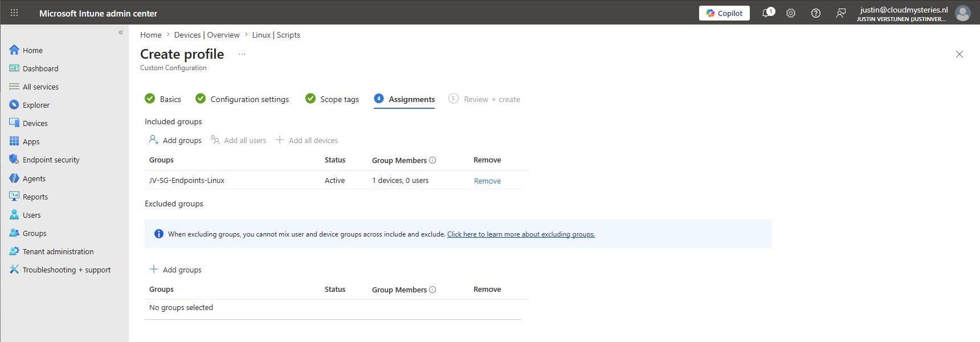Open the feedback icon in header
The height and width of the screenshot is (342, 980).
click(841, 13)
